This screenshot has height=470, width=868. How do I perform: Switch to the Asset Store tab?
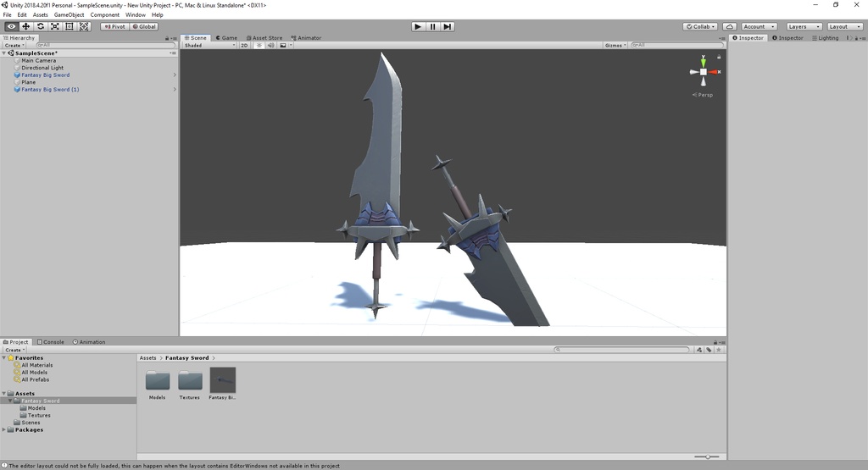pos(264,38)
